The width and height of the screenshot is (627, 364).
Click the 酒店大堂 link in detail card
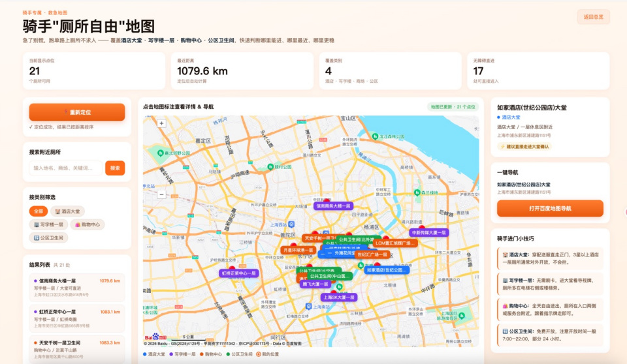pyautogui.click(x=509, y=117)
